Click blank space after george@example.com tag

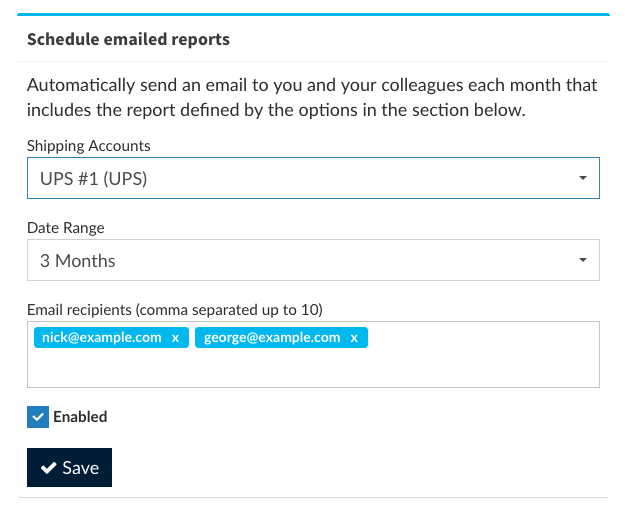point(480,338)
